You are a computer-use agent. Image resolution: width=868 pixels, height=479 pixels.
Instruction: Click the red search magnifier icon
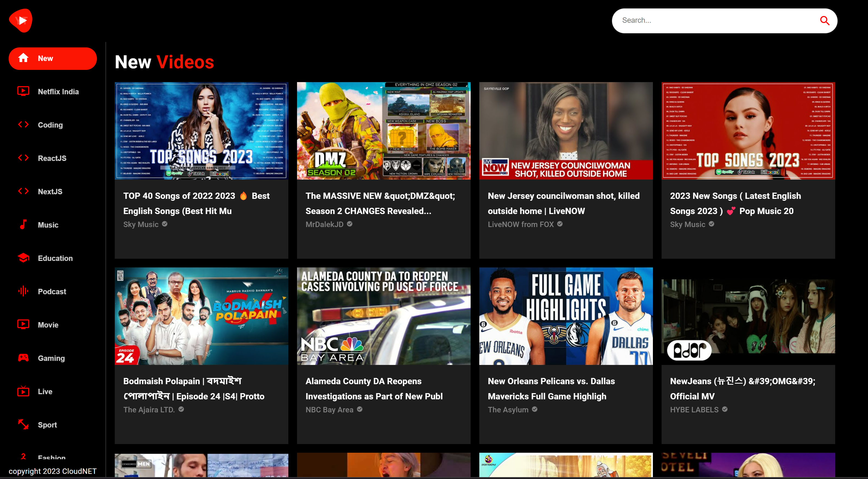(x=824, y=21)
